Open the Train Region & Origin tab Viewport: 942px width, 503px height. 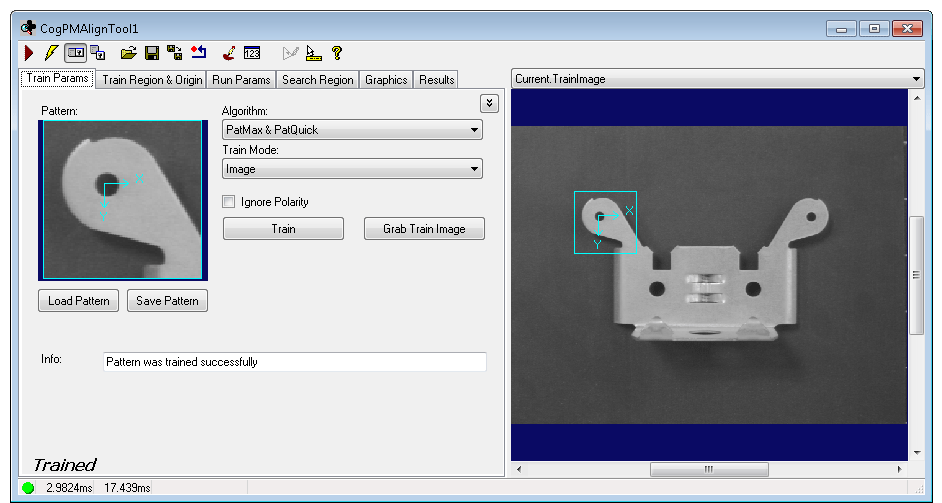152,80
